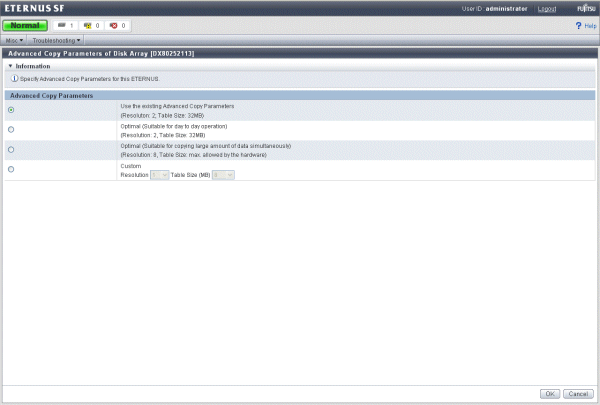Click the Custom label text
The image size is (600, 405).
tap(131, 166)
